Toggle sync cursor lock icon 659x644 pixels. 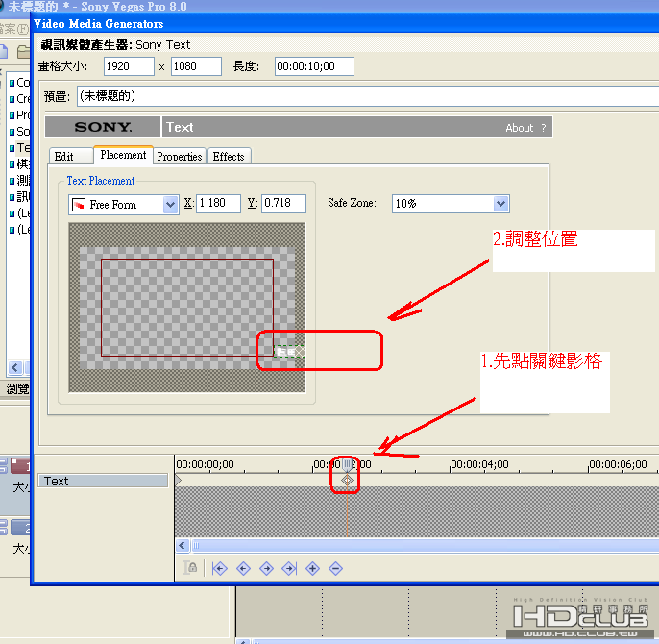190,568
